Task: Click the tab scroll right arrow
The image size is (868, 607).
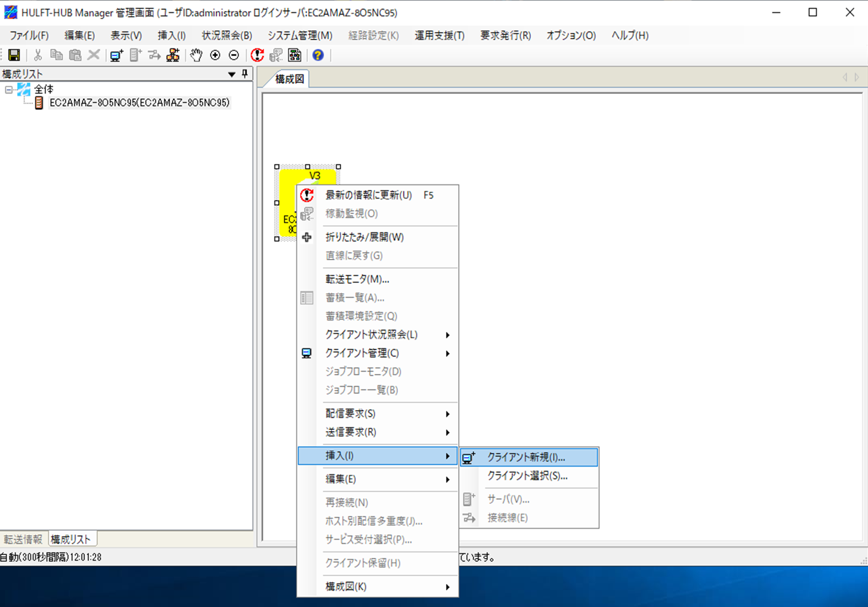Action: point(856,78)
